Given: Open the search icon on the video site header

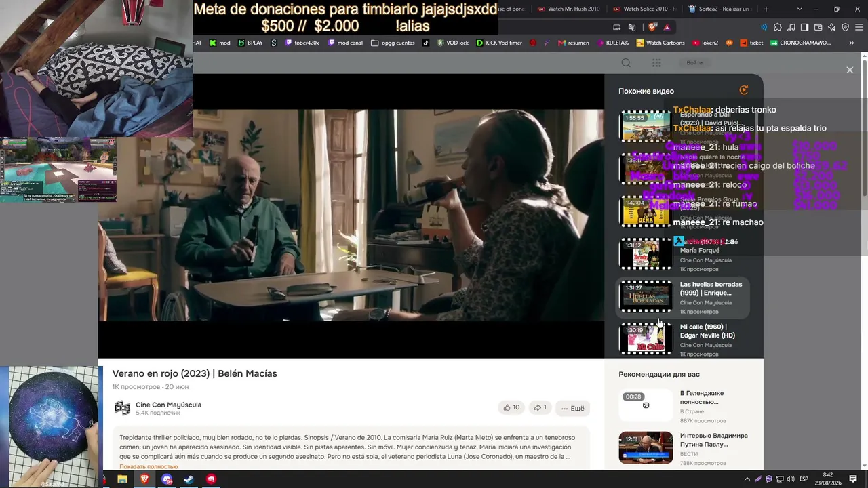Looking at the screenshot, I should [626, 63].
